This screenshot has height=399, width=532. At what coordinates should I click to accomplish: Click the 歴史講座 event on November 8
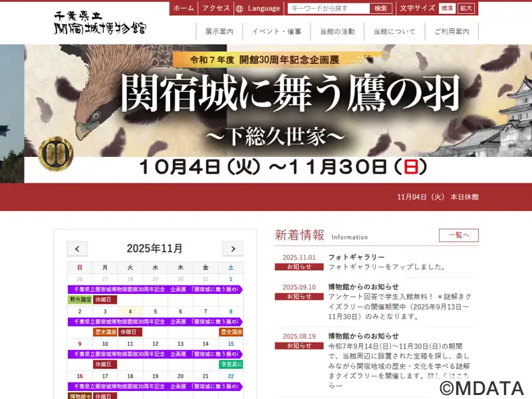coord(231,332)
